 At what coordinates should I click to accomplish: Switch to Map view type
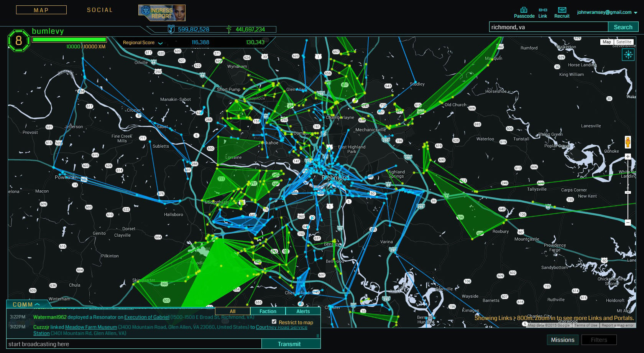pos(607,42)
